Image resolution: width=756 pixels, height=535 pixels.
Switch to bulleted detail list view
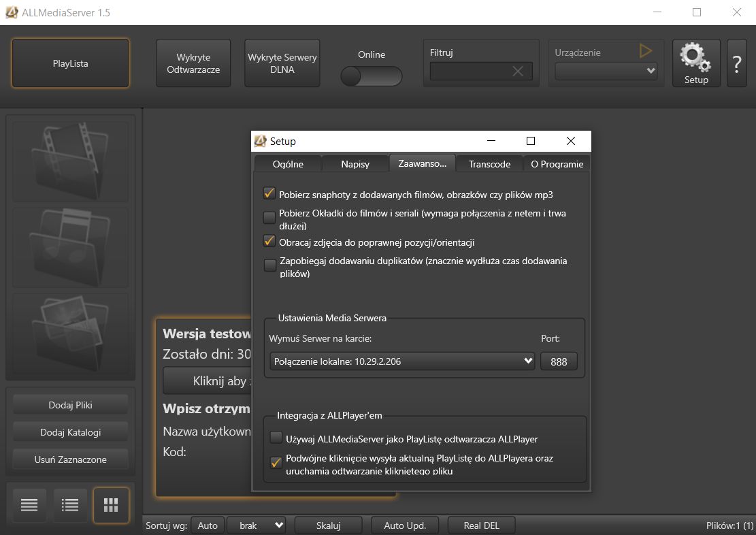tap(70, 505)
